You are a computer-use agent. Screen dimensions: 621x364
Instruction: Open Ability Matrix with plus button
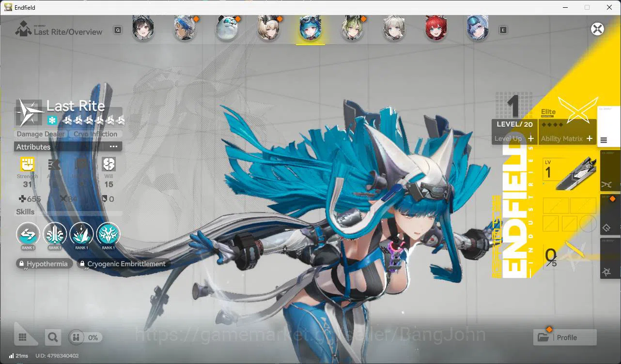590,138
